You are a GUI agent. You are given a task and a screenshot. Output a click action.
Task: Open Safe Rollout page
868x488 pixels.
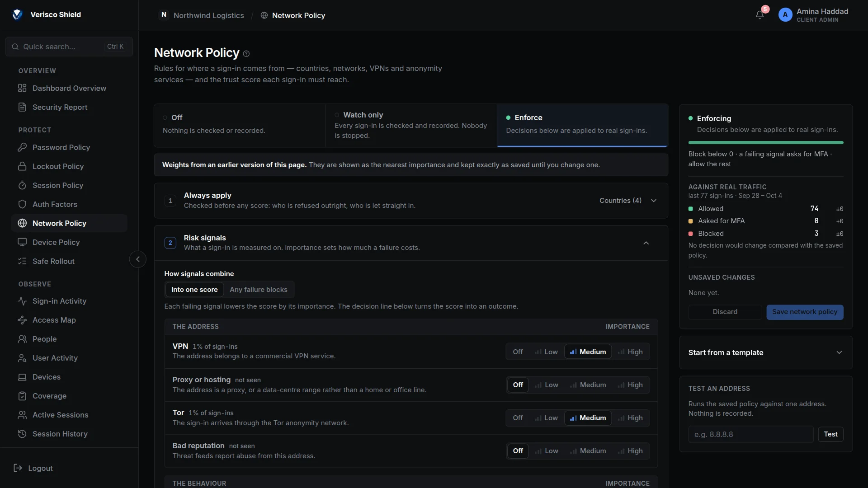pyautogui.click(x=69, y=261)
